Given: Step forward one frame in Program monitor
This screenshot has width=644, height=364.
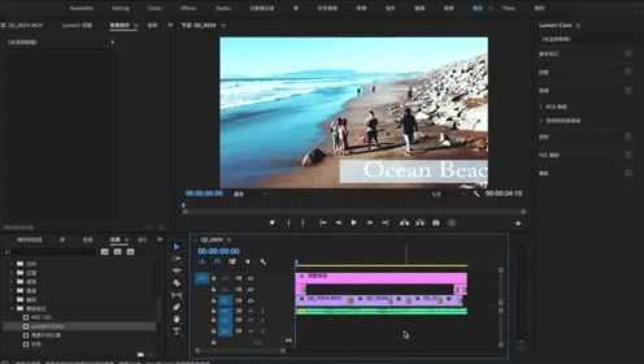Looking at the screenshot, I should [370, 222].
